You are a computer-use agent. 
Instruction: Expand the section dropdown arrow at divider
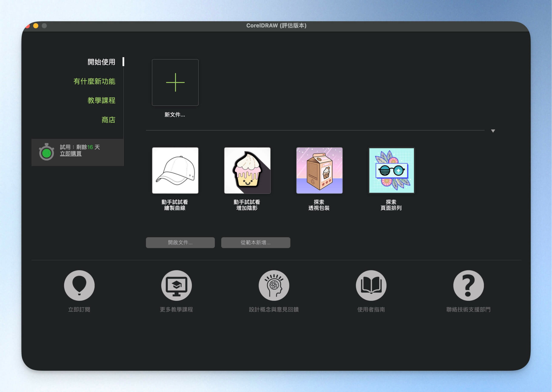[x=493, y=131]
